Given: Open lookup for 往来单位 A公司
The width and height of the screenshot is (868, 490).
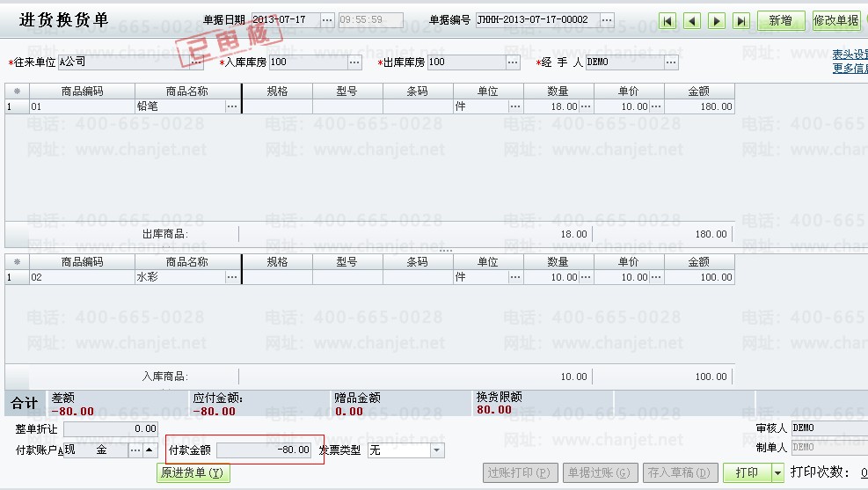Looking at the screenshot, I should (196, 62).
